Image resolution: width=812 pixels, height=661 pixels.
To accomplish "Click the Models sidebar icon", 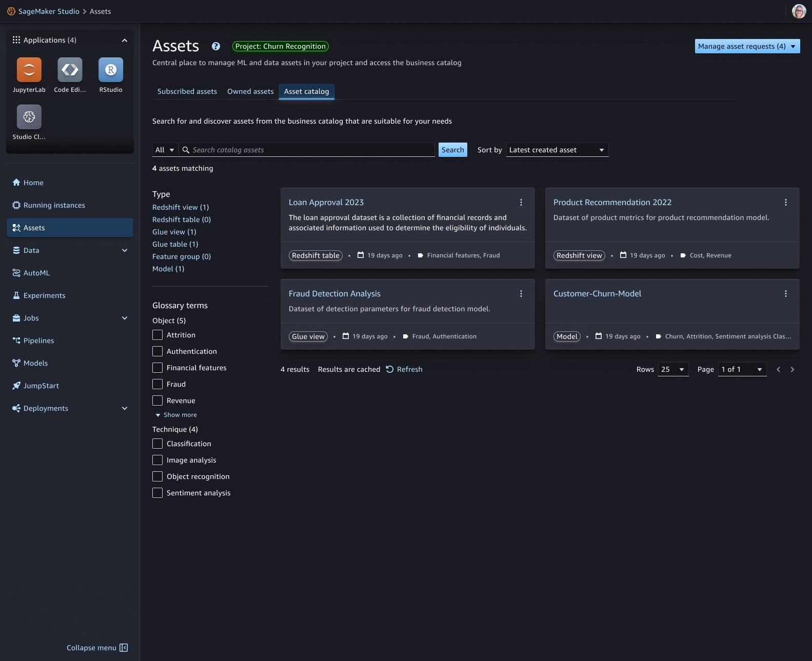I will [x=16, y=363].
